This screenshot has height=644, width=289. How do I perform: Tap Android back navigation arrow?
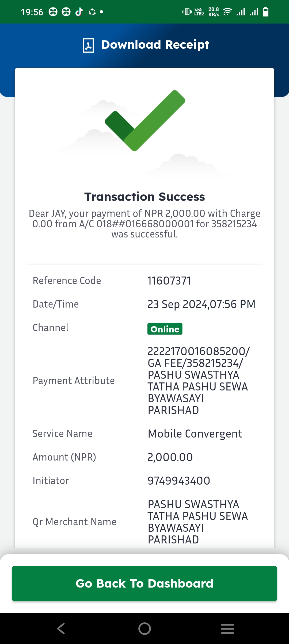tap(61, 628)
